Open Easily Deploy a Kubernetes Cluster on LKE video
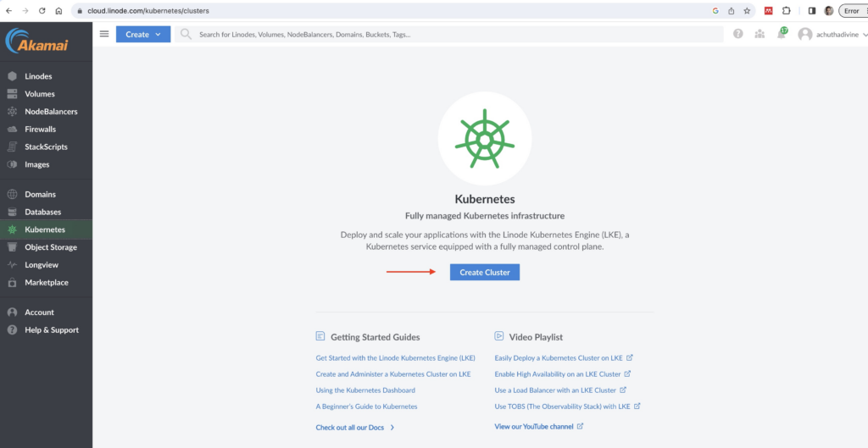 coord(564,358)
